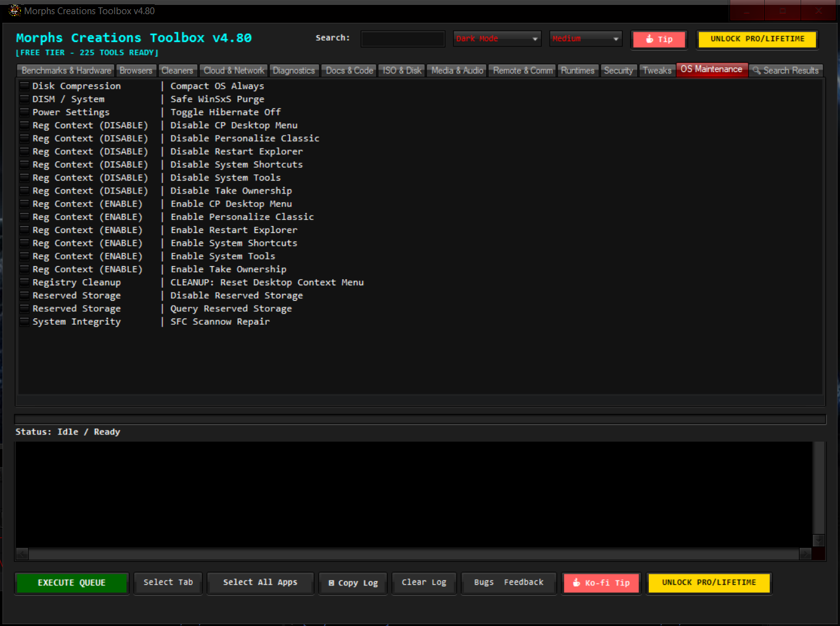Mark the Enable Restart Explorer checkbox
This screenshot has width=840, height=626.
click(x=25, y=230)
